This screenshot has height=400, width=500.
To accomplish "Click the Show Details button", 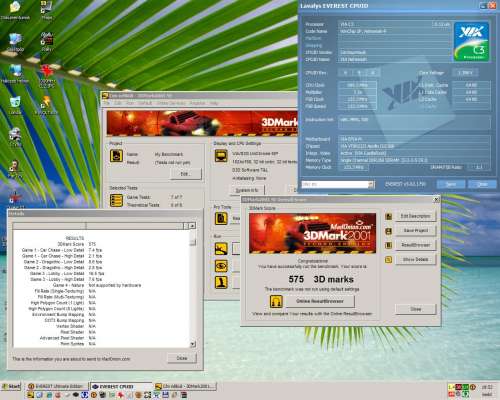I will 415,259.
